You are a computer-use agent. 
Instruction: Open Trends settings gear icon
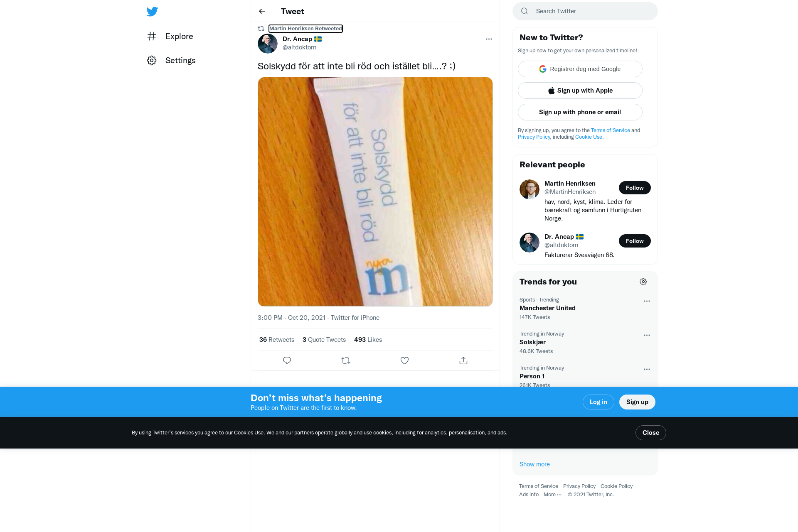(x=643, y=282)
